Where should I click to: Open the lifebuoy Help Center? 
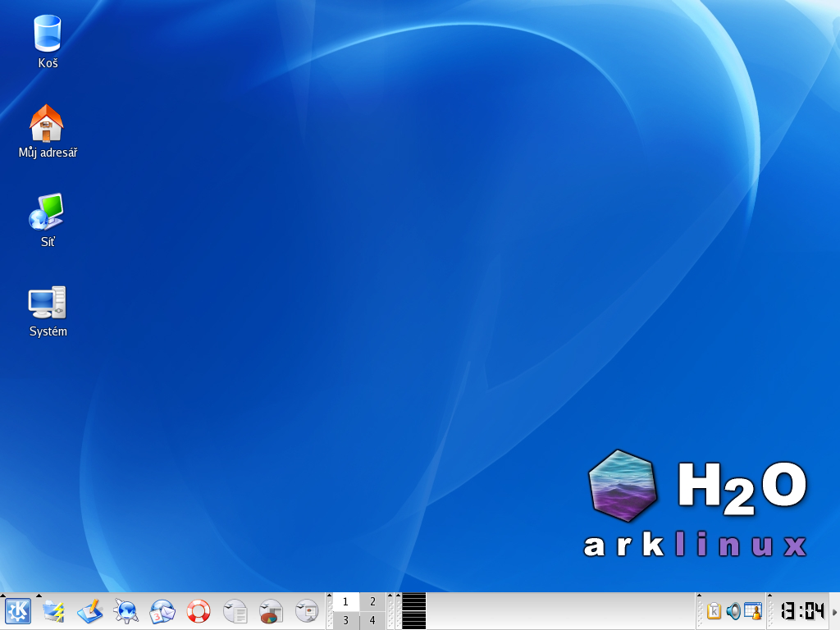[x=199, y=611]
